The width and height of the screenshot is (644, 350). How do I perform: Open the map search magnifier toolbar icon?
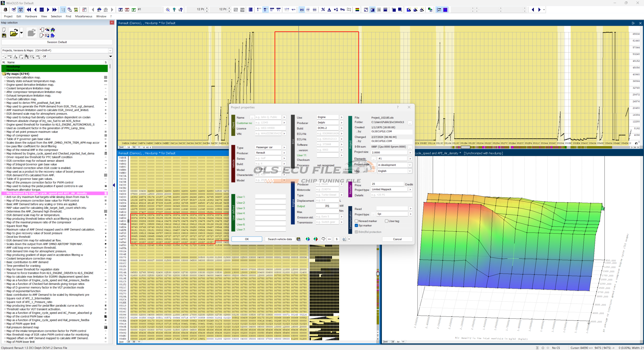69,10
